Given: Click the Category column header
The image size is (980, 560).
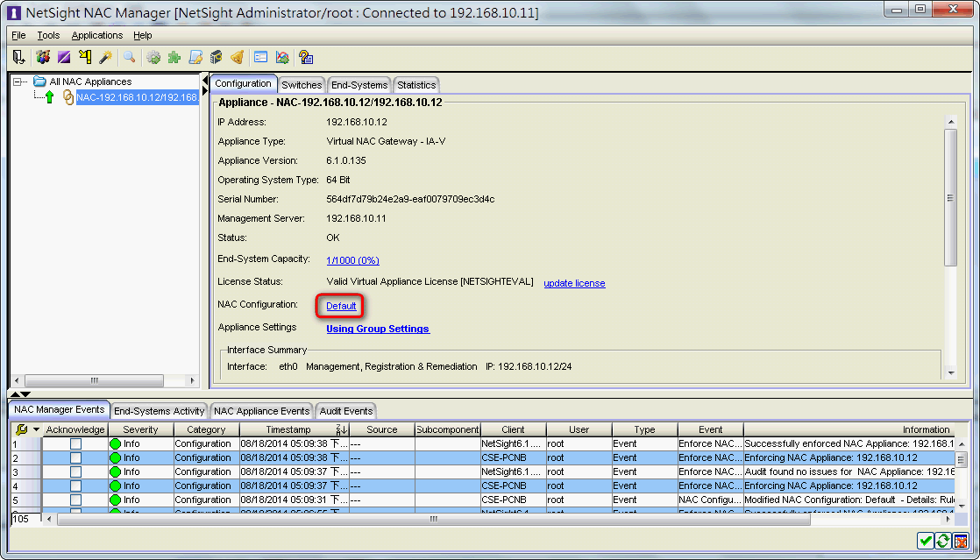Looking at the screenshot, I should click(x=206, y=429).
